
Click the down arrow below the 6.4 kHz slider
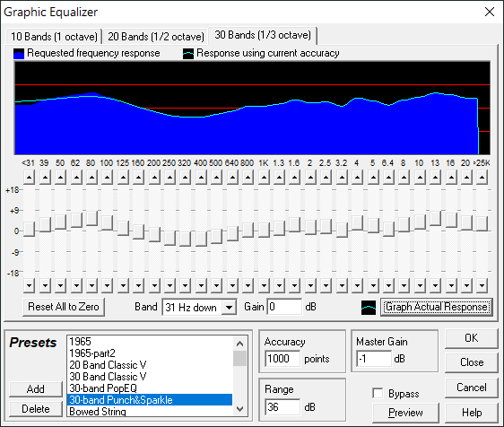[388, 285]
